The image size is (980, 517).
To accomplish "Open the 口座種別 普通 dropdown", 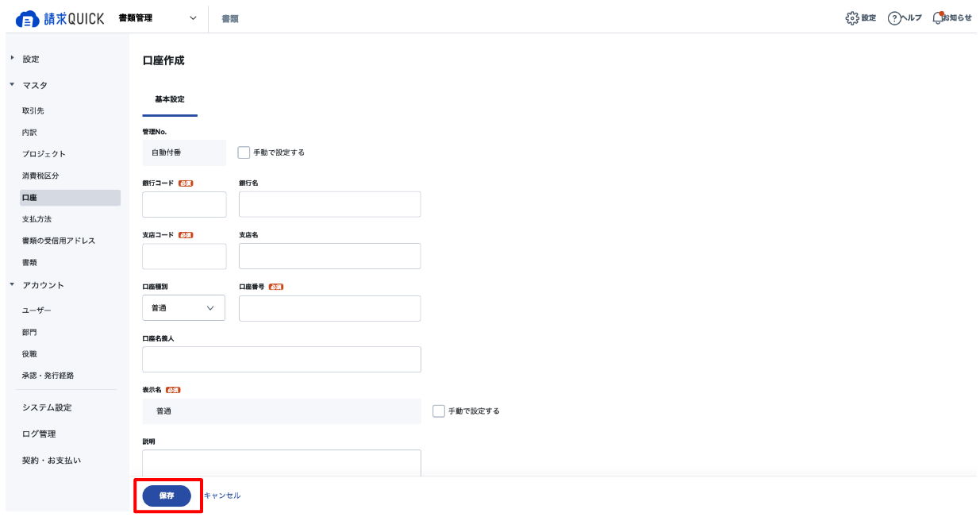I will pos(183,308).
